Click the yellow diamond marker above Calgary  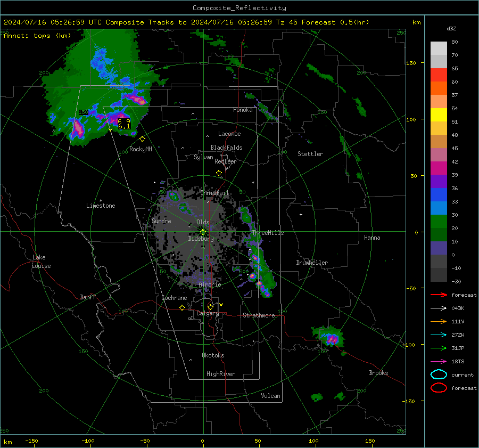210,307
